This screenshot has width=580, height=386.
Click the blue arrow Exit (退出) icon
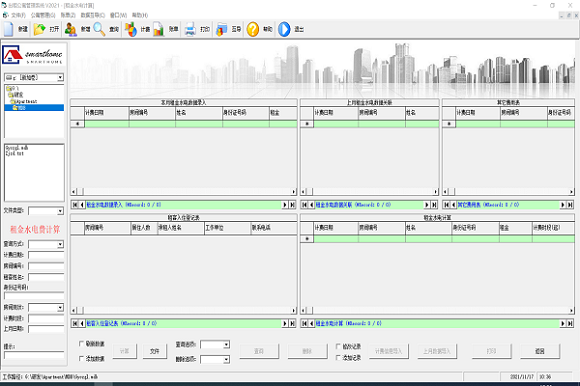(x=284, y=29)
